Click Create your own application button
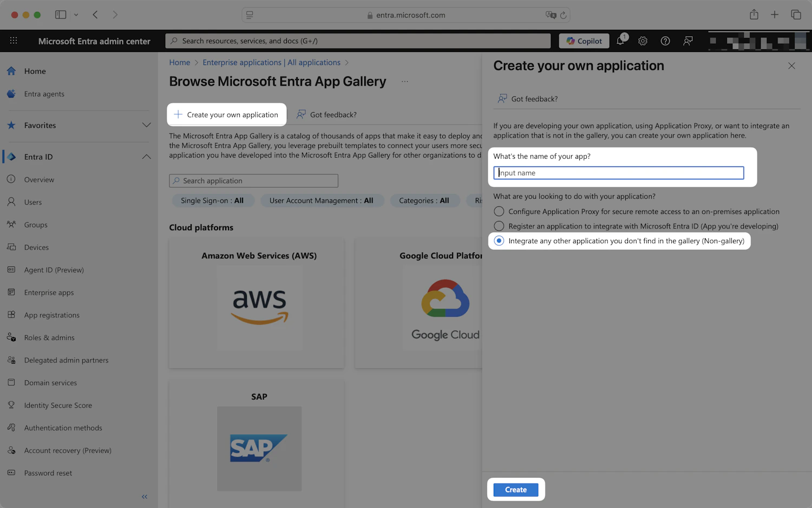The height and width of the screenshot is (508, 812). coord(226,115)
